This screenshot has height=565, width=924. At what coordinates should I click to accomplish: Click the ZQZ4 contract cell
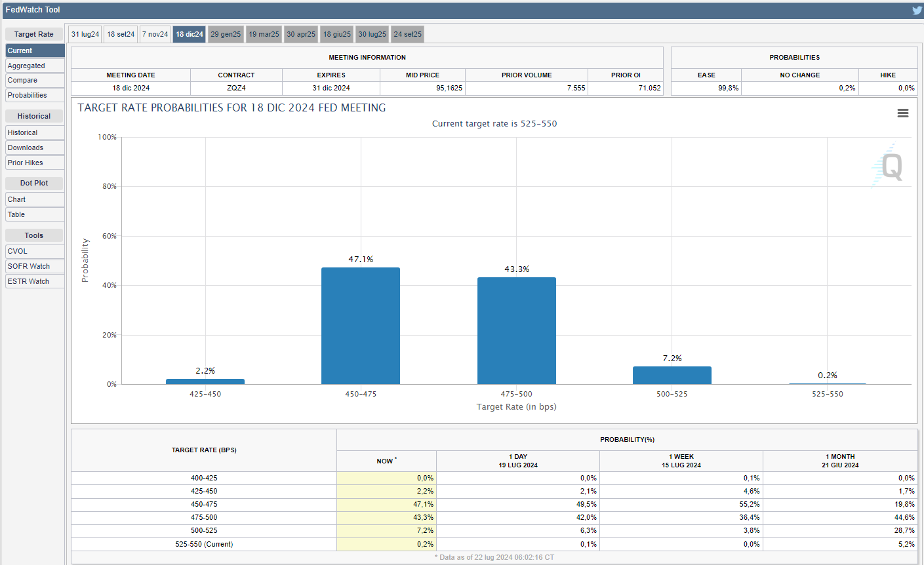(x=236, y=88)
